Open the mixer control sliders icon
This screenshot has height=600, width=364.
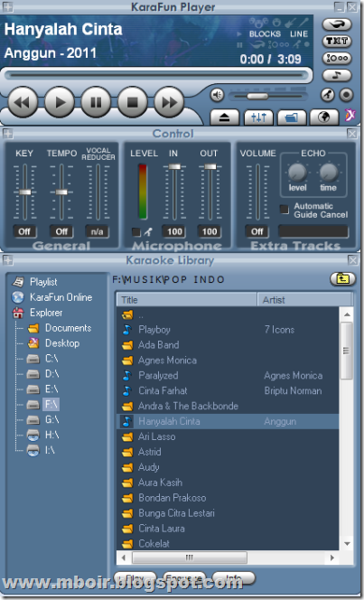(258, 117)
